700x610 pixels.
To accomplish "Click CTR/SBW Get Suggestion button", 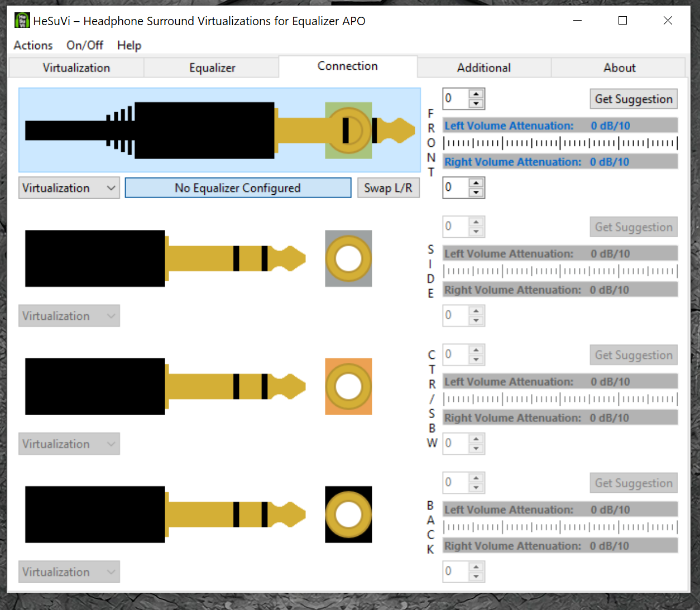I will (634, 355).
